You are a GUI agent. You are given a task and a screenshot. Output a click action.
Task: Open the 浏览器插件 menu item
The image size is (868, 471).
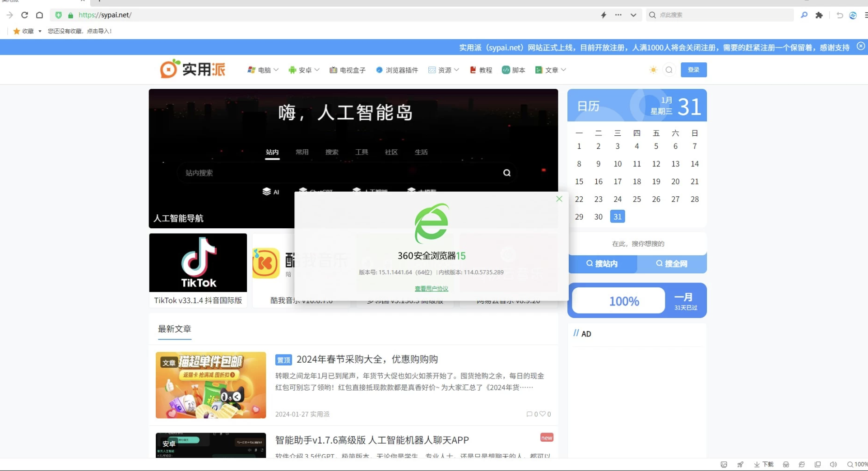click(x=397, y=70)
